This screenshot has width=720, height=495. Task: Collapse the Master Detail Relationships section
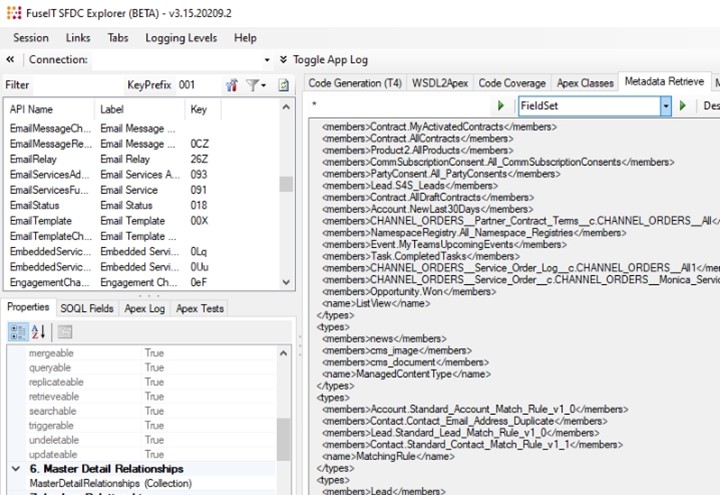(x=16, y=469)
